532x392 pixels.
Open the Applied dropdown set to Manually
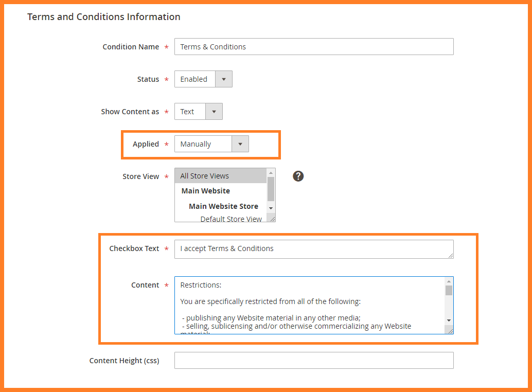click(211, 144)
